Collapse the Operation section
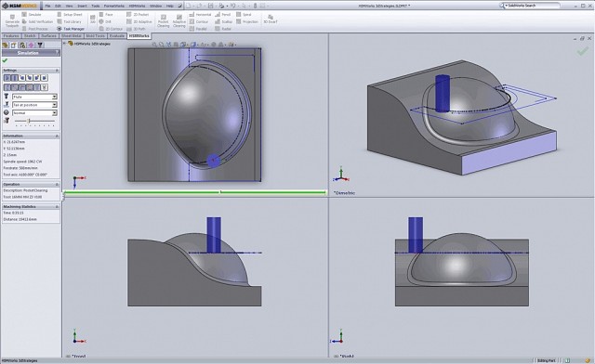The image size is (595, 364). point(57,184)
